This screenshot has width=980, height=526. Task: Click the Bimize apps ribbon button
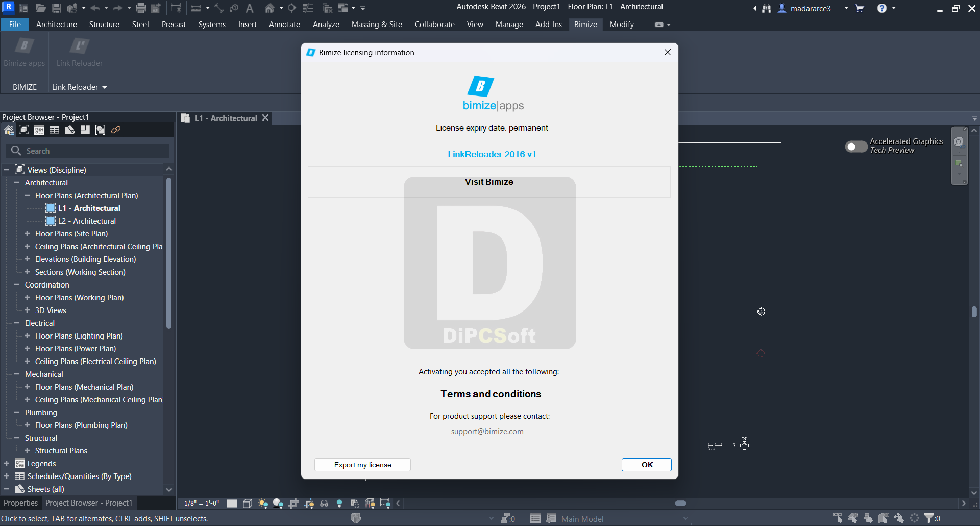point(24,53)
